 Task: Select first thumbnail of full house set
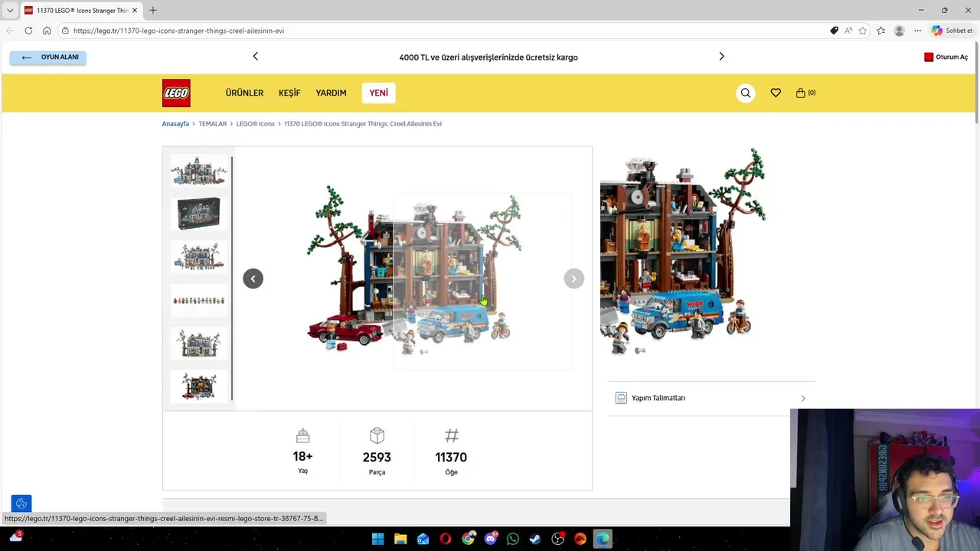[x=198, y=171]
